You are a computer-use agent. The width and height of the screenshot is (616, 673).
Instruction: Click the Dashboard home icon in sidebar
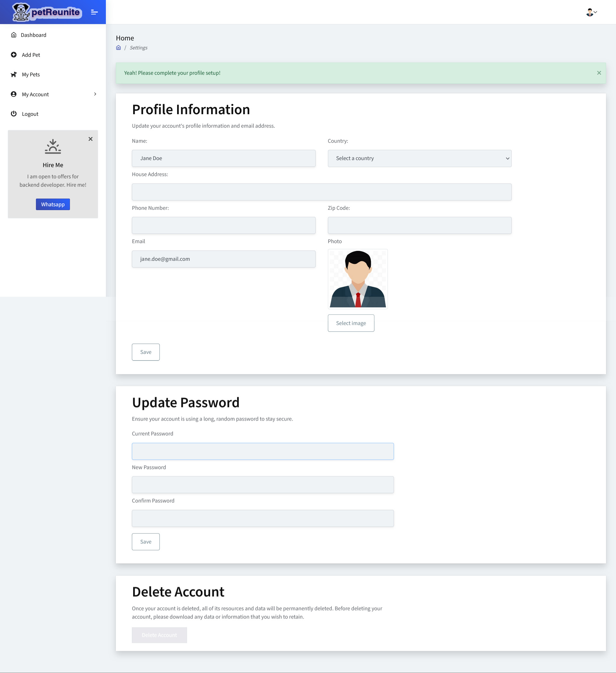[14, 35]
